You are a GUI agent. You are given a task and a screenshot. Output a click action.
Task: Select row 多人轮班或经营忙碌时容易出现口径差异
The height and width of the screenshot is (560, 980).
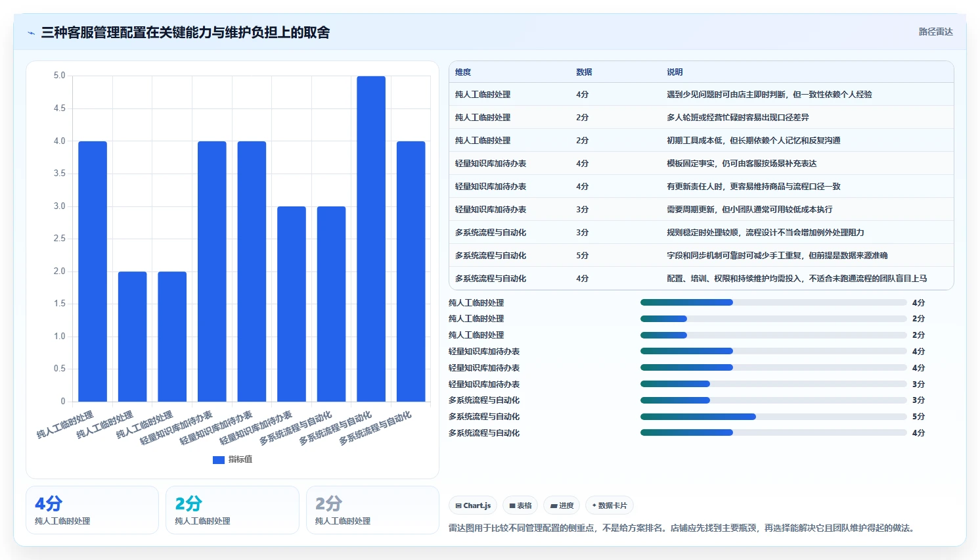click(x=702, y=118)
